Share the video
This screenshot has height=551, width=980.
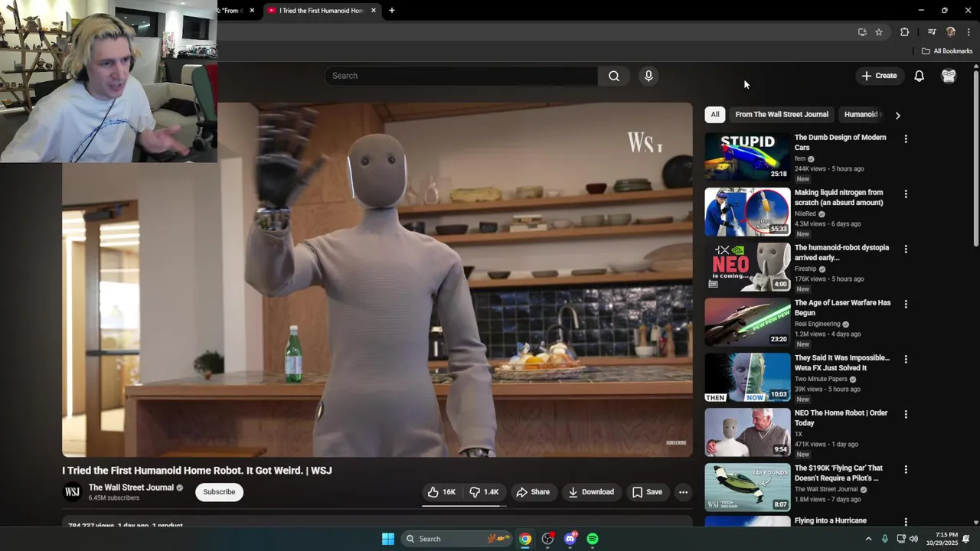533,492
